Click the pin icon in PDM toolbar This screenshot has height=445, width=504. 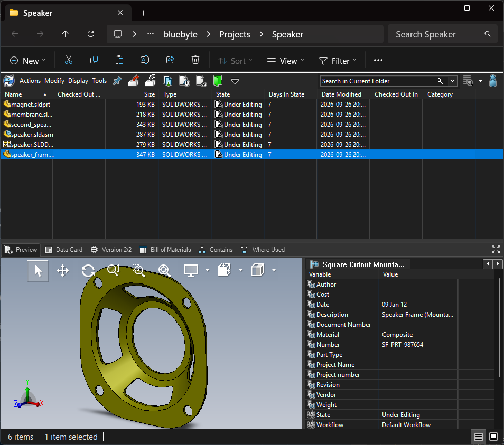117,81
